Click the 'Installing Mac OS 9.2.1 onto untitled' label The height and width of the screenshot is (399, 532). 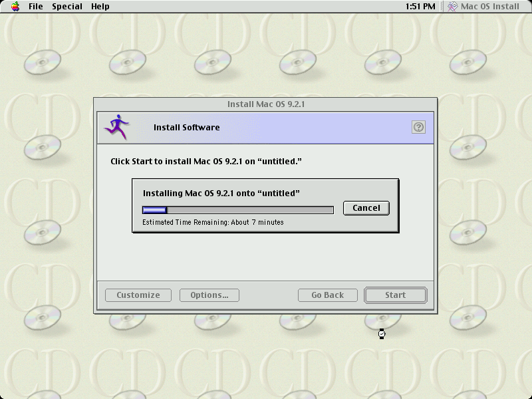click(221, 194)
